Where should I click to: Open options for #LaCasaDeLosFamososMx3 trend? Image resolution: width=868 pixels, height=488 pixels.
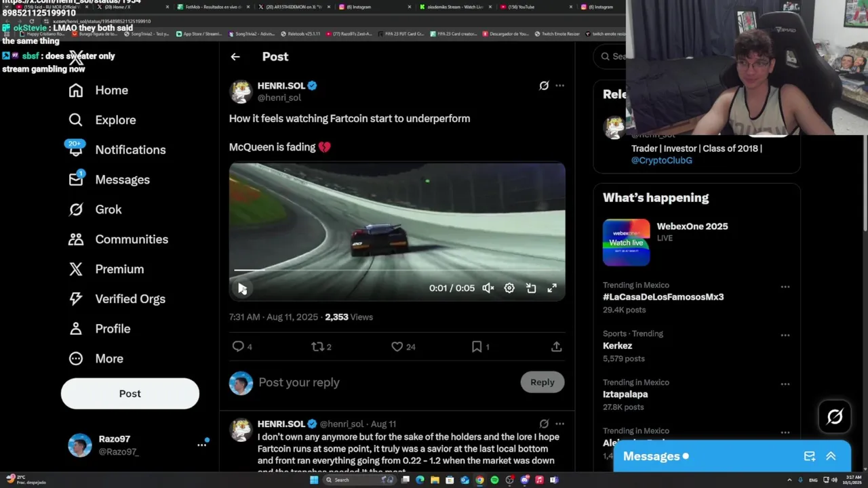(785, 287)
